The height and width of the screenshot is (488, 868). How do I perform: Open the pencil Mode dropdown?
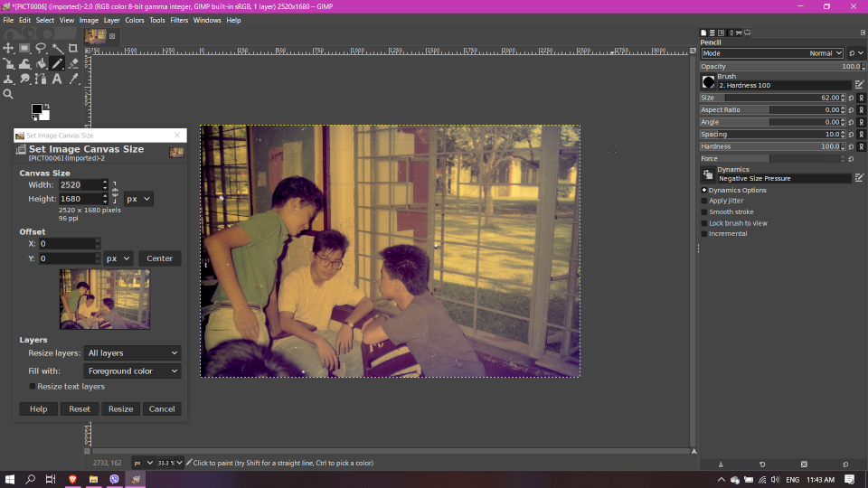(x=773, y=53)
